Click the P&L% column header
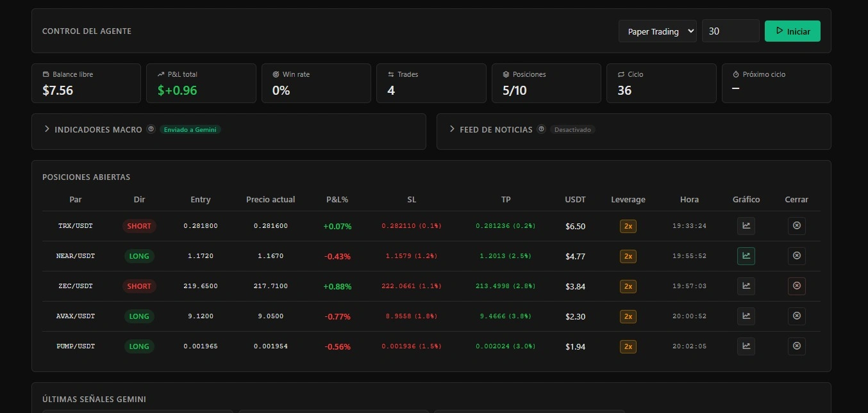 (x=337, y=200)
